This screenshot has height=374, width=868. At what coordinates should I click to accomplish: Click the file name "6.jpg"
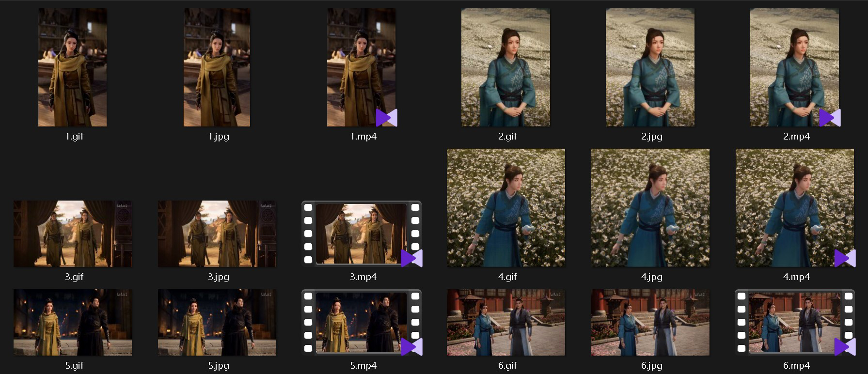pyautogui.click(x=652, y=366)
